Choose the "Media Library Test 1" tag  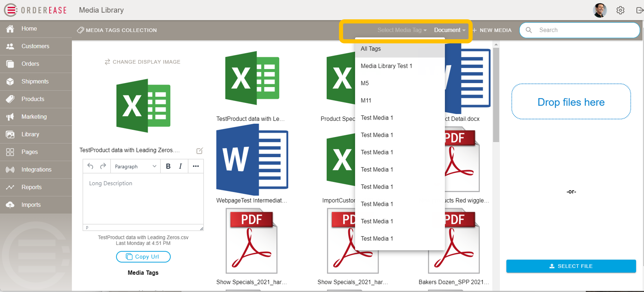[x=387, y=66]
